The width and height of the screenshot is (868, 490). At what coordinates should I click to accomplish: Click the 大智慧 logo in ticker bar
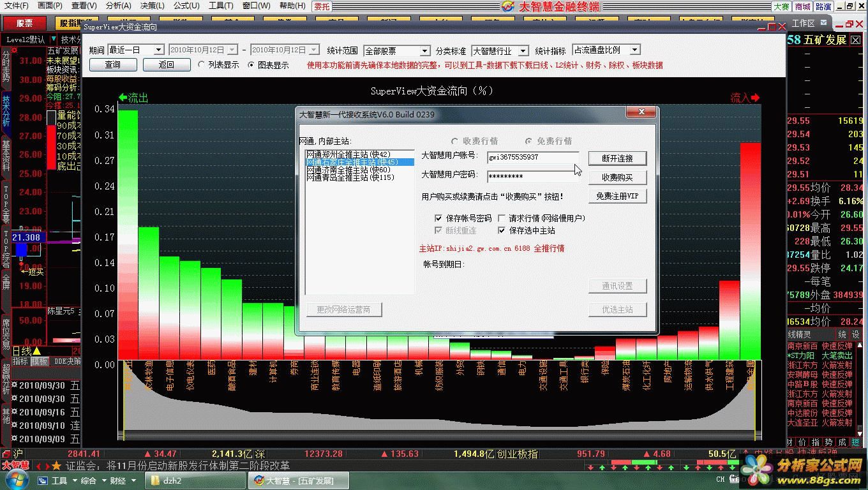(15, 465)
